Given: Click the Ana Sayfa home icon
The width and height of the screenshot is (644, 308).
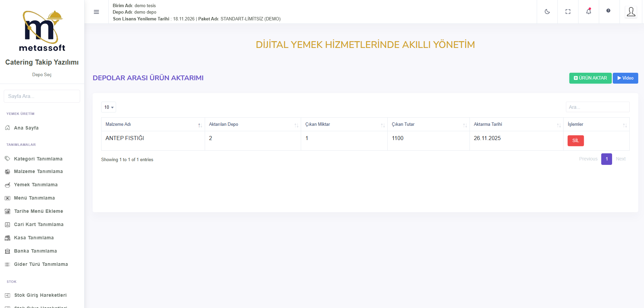Looking at the screenshot, I should [7, 128].
